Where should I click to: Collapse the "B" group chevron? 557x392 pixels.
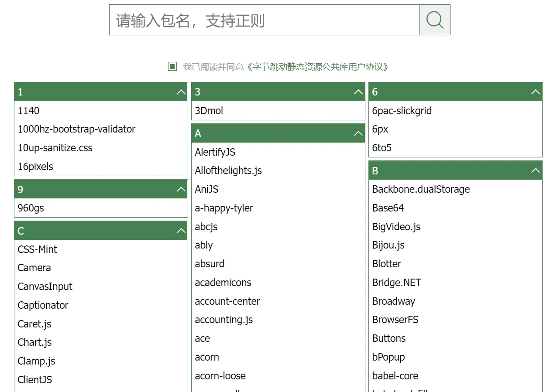[536, 171]
